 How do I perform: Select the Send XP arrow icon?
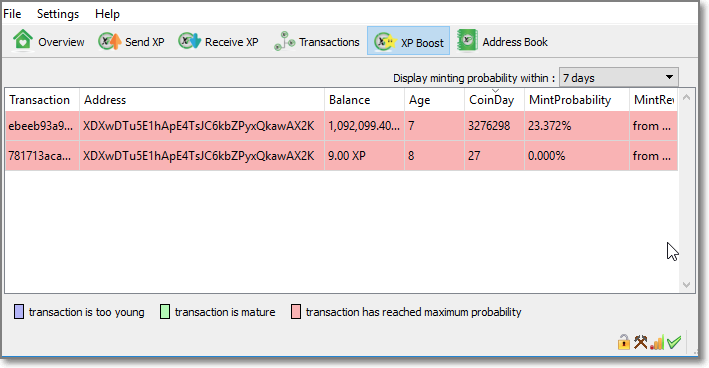coord(110,42)
